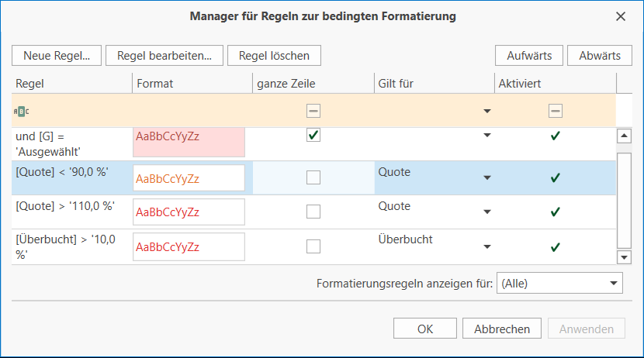Open 'Gilt für' dropdown for '[Quote] > 110,0 %'
The image size is (644, 358).
[x=486, y=212]
